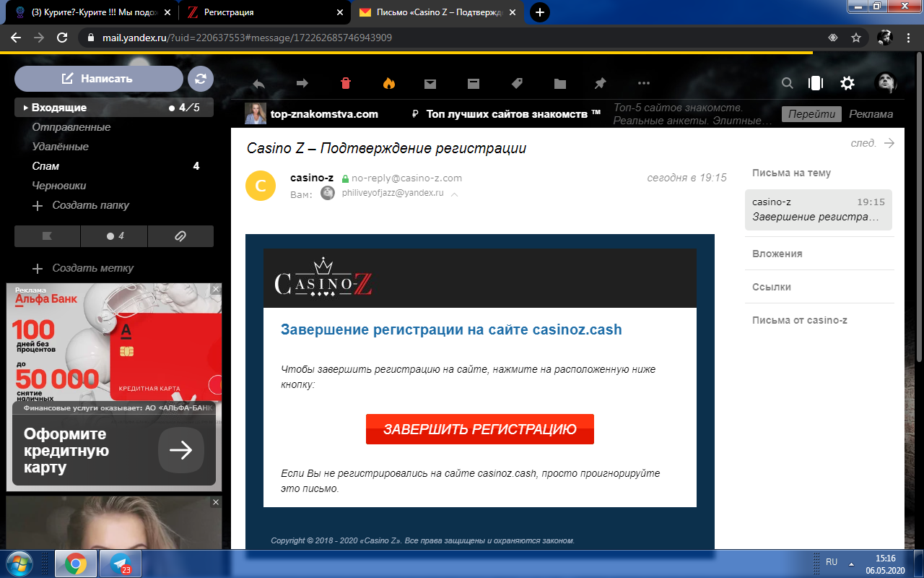This screenshot has height=578, width=924.
Task: Click Создать метку to add a label
Action: tap(83, 268)
